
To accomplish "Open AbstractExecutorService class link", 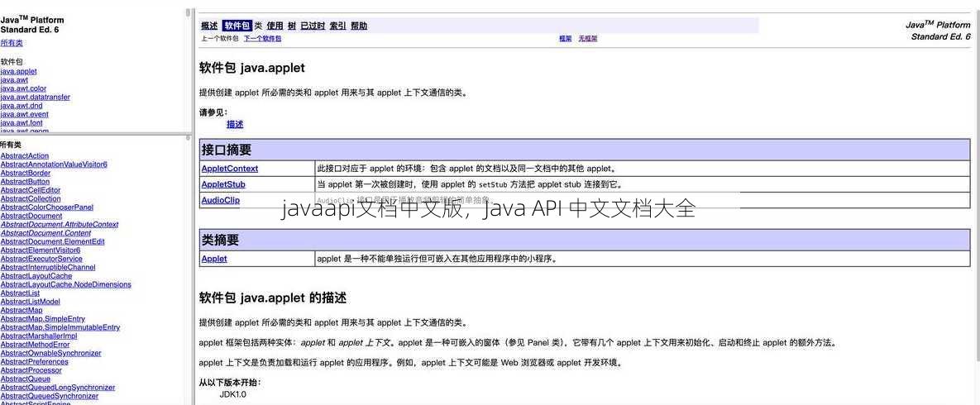I will tap(41, 259).
